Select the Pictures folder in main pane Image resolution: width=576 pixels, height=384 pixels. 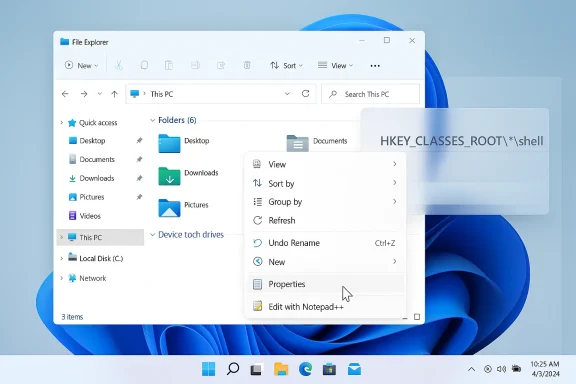[x=183, y=207]
